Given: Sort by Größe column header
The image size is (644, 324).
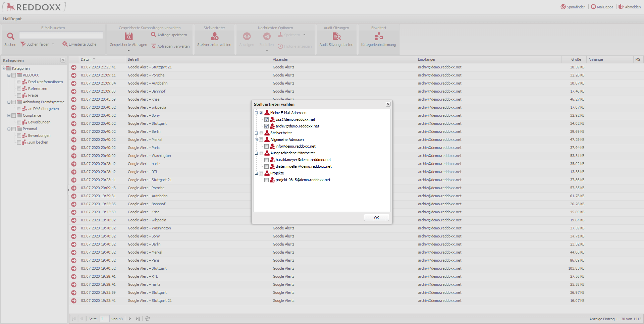Looking at the screenshot, I should click(x=574, y=59).
